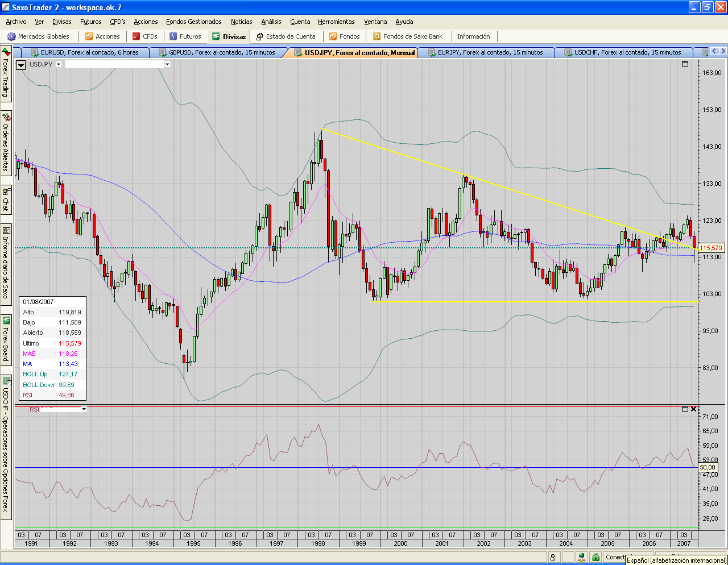The image size is (728, 565).
Task: Open the Chat side panel
Action: pyautogui.click(x=6, y=199)
